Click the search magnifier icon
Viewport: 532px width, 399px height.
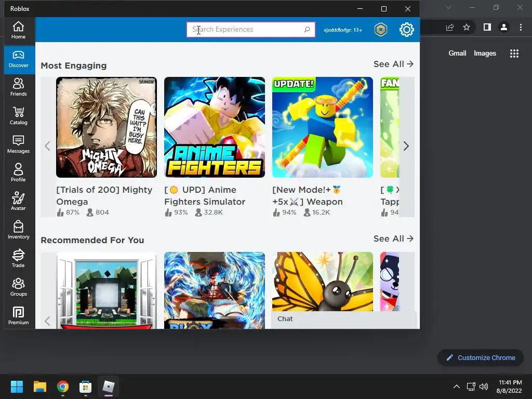tap(307, 30)
